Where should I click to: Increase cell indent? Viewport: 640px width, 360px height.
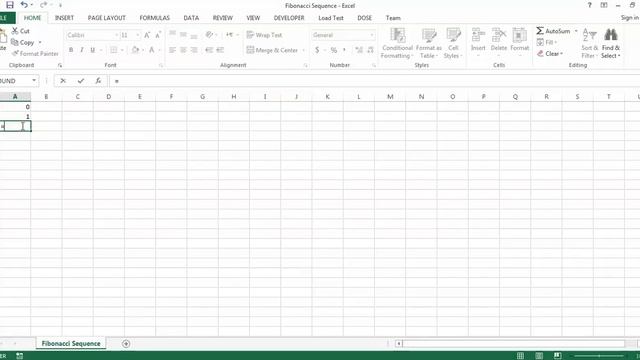click(220, 50)
